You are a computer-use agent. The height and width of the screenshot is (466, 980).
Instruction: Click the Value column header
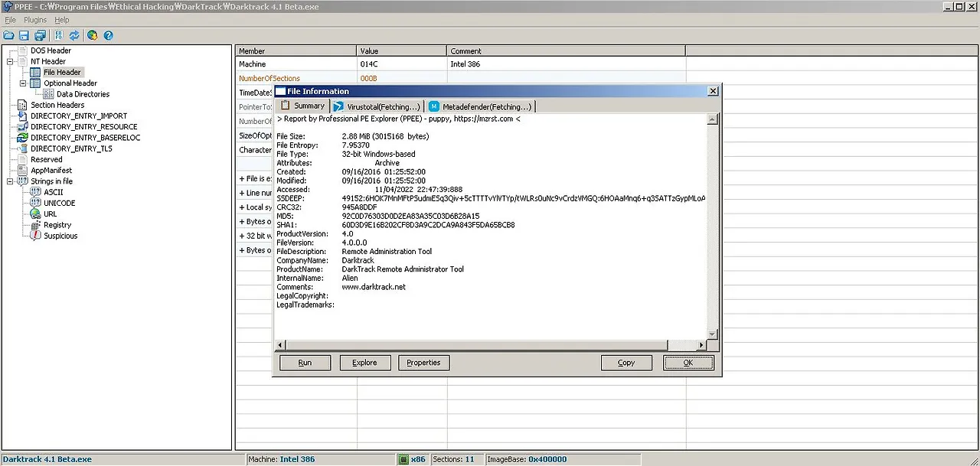point(402,51)
